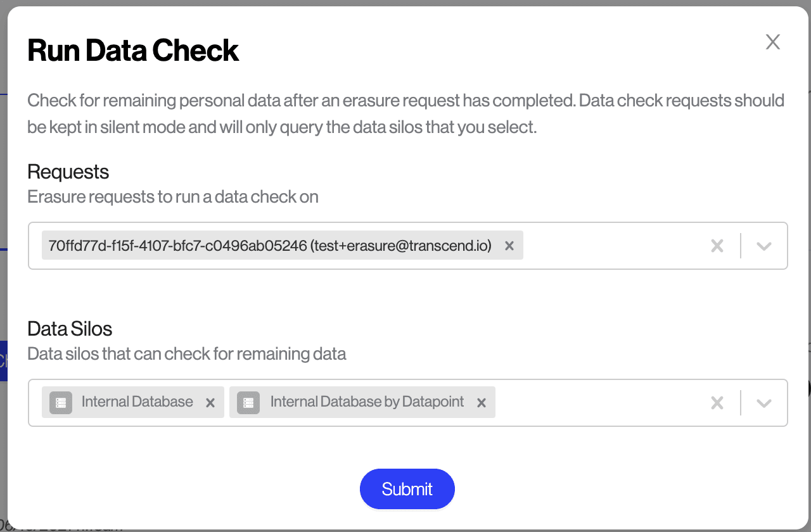Expand the Requests dropdown chevron
Viewport: 811px width, 532px height.
(763, 246)
